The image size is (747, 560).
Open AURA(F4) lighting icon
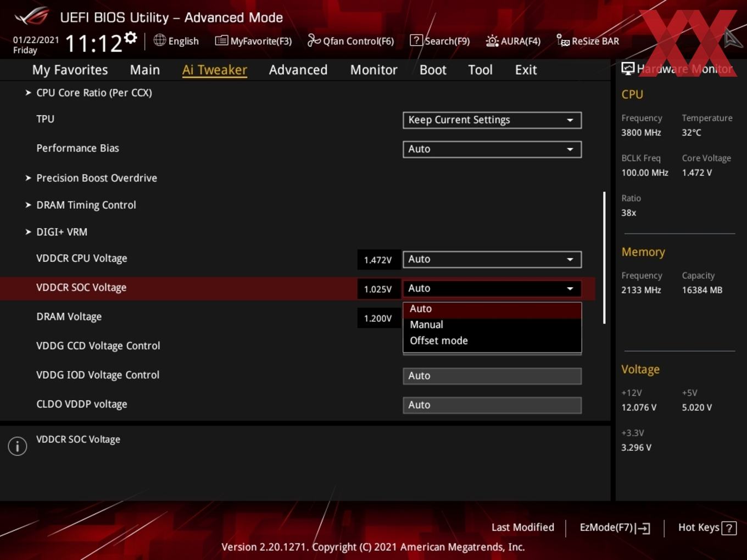[492, 41]
